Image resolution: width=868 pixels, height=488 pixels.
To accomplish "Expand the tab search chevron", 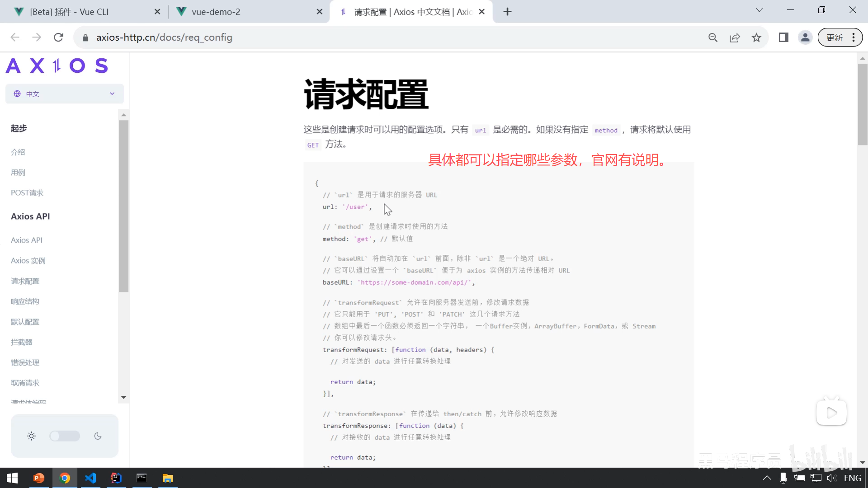I will pyautogui.click(x=759, y=10).
